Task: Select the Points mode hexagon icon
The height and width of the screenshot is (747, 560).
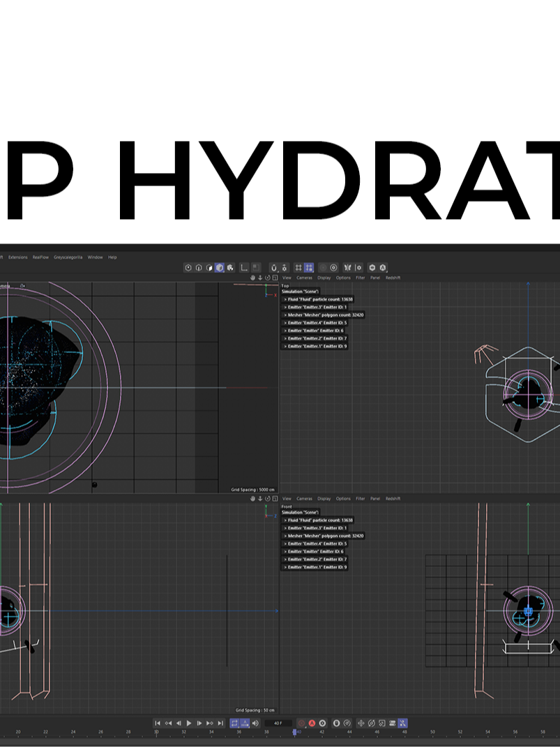Action: [188, 268]
